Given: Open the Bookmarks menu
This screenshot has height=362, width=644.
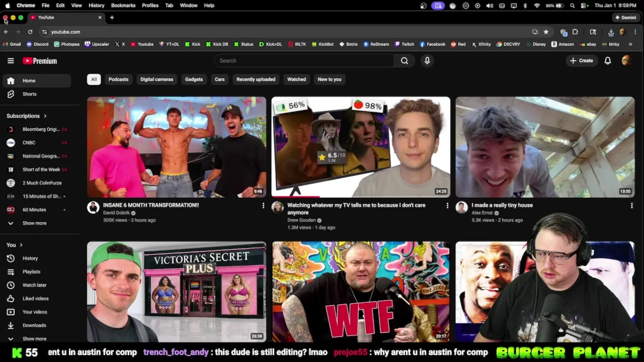Looking at the screenshot, I should click(x=123, y=6).
